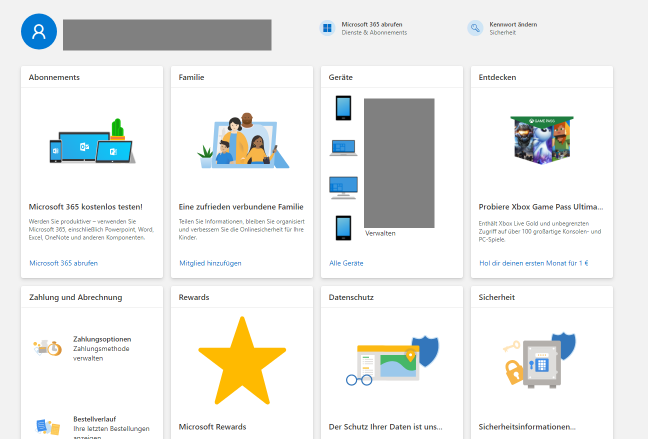Open the Alle Geräte link

click(346, 263)
